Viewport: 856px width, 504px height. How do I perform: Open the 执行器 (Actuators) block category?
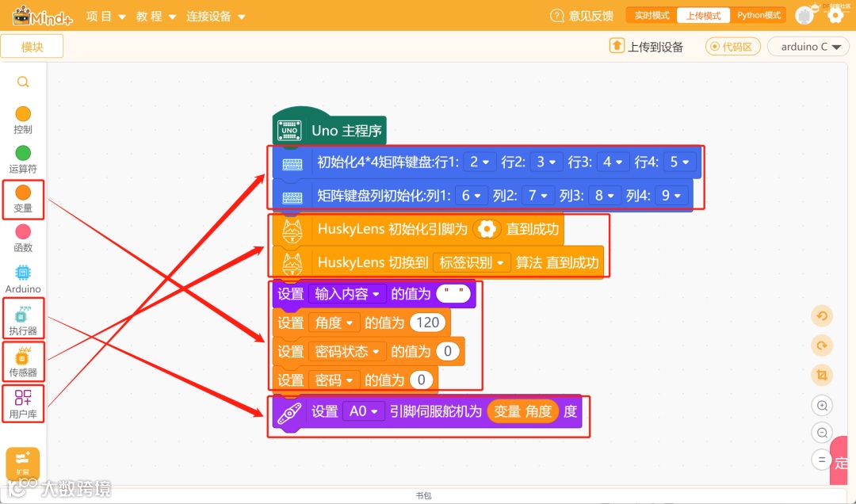pos(23,319)
